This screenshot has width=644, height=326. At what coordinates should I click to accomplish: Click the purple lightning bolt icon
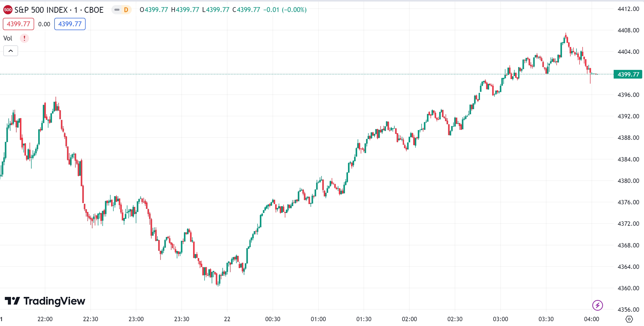point(597,305)
